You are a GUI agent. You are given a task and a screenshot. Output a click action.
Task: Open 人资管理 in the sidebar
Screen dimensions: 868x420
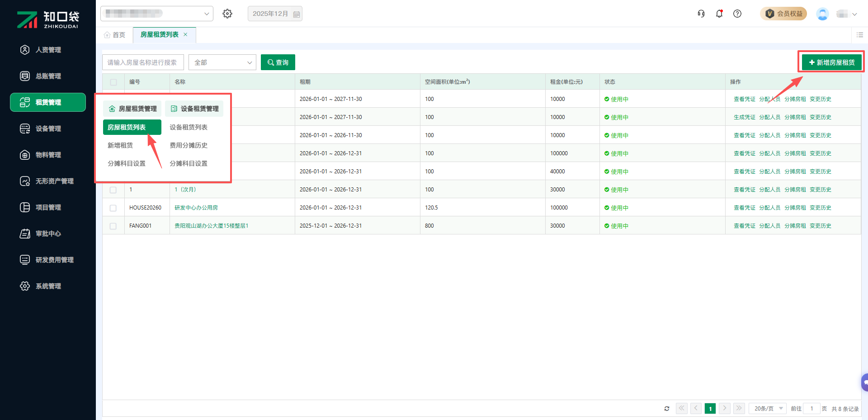coord(48,50)
